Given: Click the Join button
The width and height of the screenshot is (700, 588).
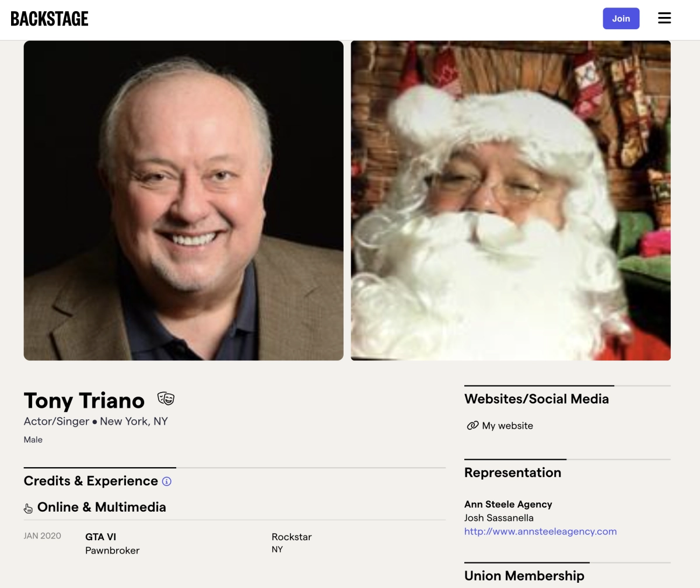Looking at the screenshot, I should pyautogui.click(x=621, y=19).
